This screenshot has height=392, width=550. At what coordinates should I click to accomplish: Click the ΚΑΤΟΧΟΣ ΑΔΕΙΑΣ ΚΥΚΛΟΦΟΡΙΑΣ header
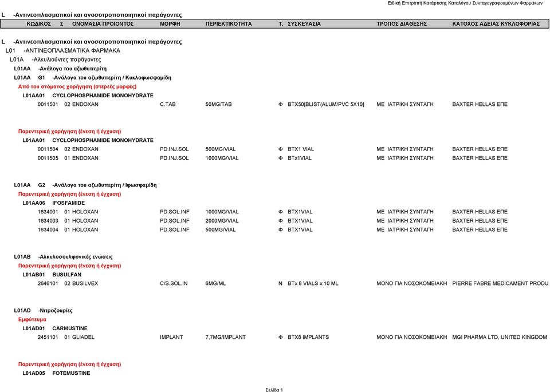tap(496, 24)
